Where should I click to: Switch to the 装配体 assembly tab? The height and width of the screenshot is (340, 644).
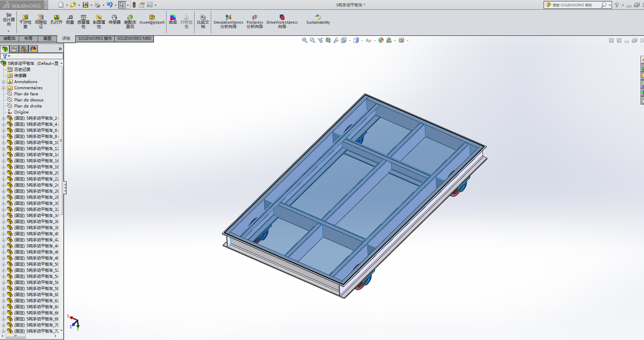(x=9, y=39)
